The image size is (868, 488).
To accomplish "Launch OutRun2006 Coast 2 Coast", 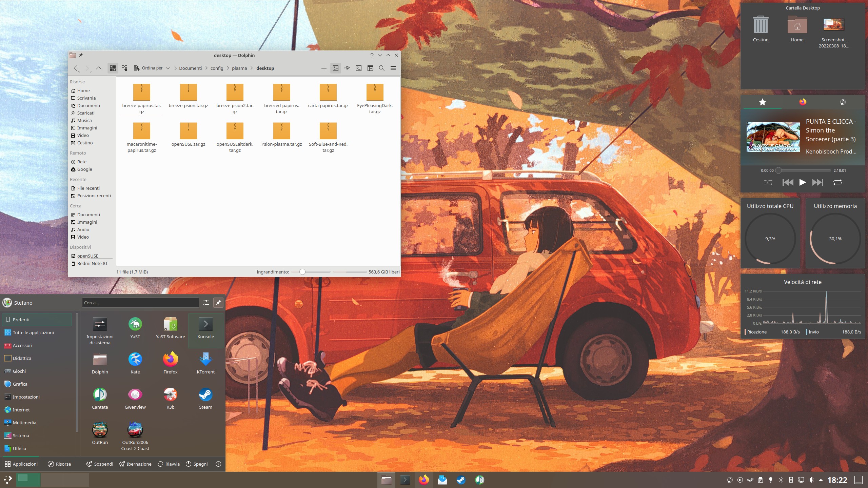I will (x=135, y=437).
